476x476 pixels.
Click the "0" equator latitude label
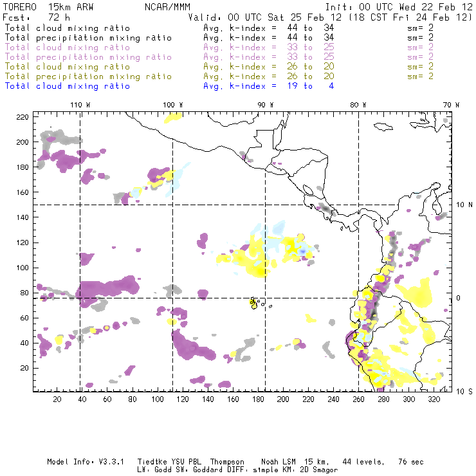[459, 298]
